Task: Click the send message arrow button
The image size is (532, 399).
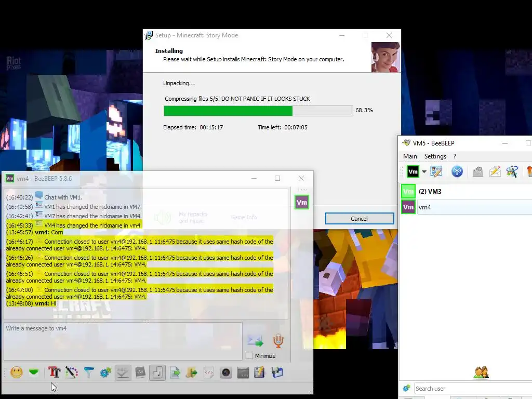Action: (x=255, y=341)
